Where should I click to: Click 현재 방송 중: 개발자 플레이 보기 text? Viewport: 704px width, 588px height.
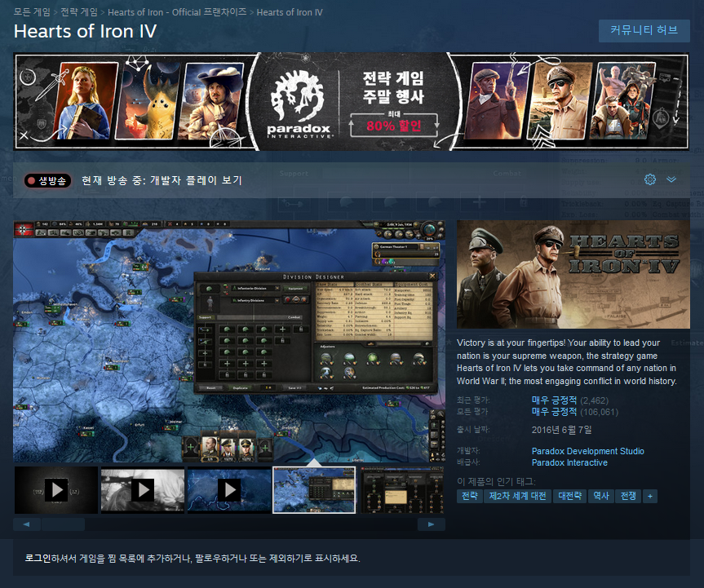(162, 180)
